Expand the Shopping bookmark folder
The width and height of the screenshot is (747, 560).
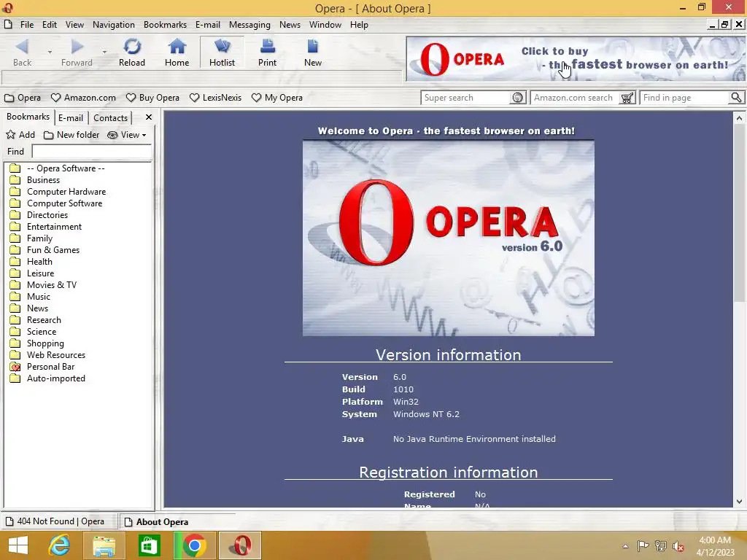[x=36, y=343]
